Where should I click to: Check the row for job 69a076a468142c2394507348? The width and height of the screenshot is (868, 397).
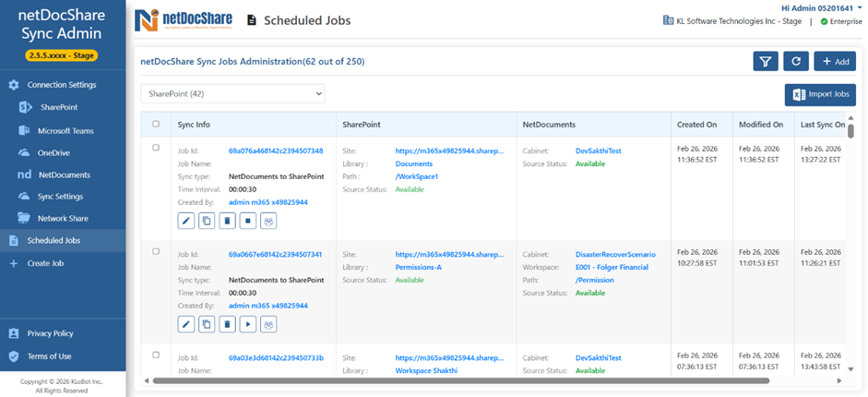[x=156, y=148]
